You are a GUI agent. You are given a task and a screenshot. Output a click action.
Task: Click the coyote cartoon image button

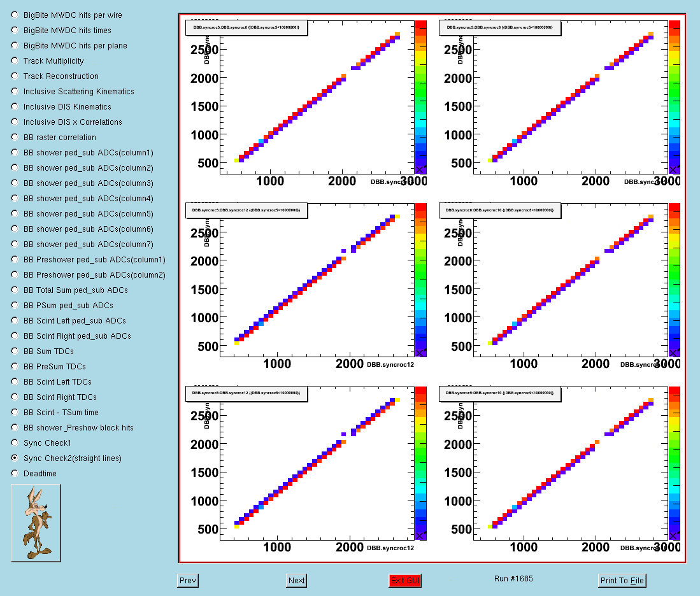pyautogui.click(x=36, y=523)
